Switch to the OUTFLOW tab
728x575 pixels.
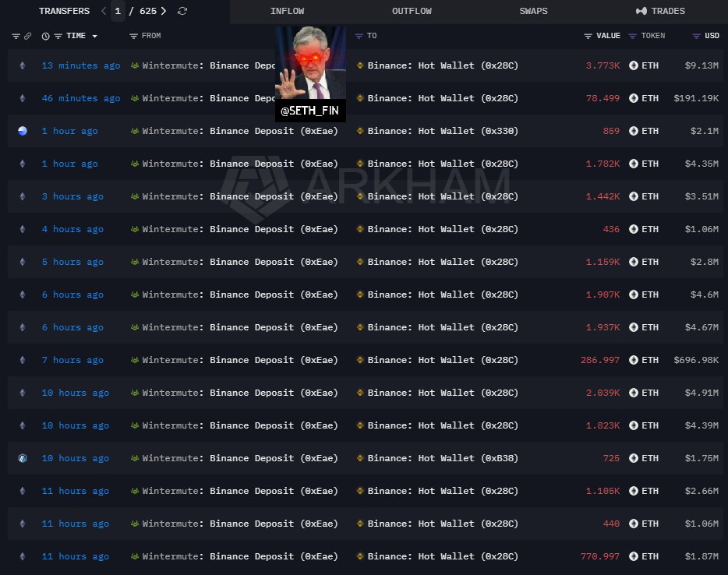[412, 11]
